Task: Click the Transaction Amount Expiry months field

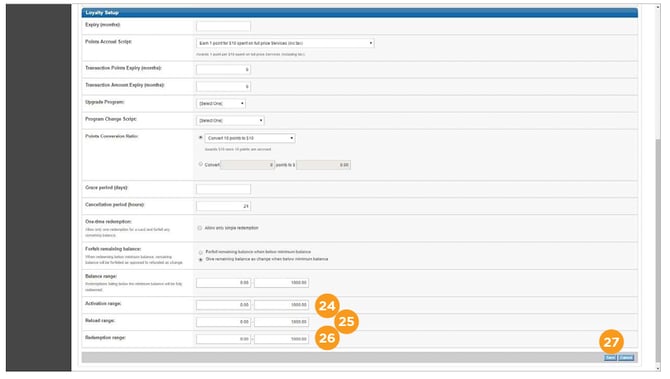Action: point(223,86)
